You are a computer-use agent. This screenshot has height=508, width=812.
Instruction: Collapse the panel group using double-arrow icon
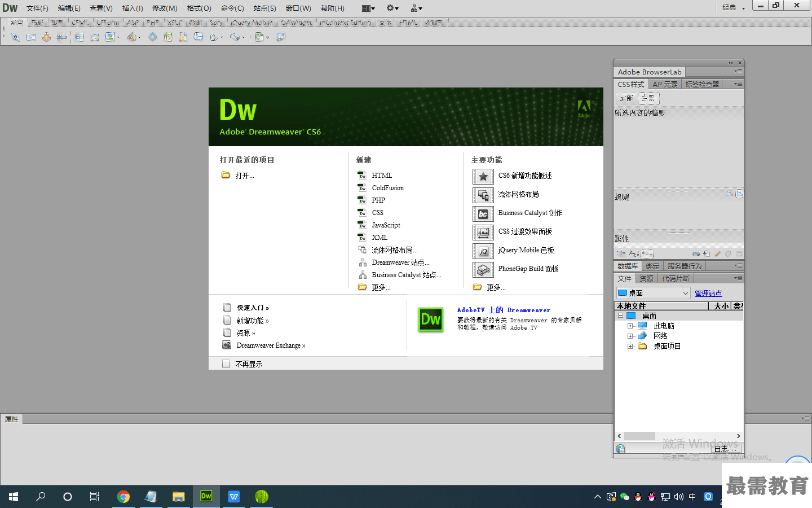coord(730,63)
